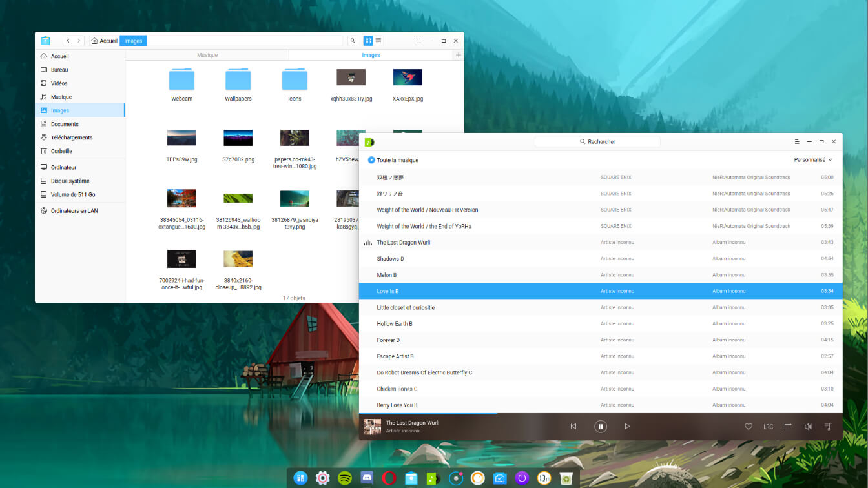
Task: Open the Personnalisé sort dropdown
Action: (813, 160)
